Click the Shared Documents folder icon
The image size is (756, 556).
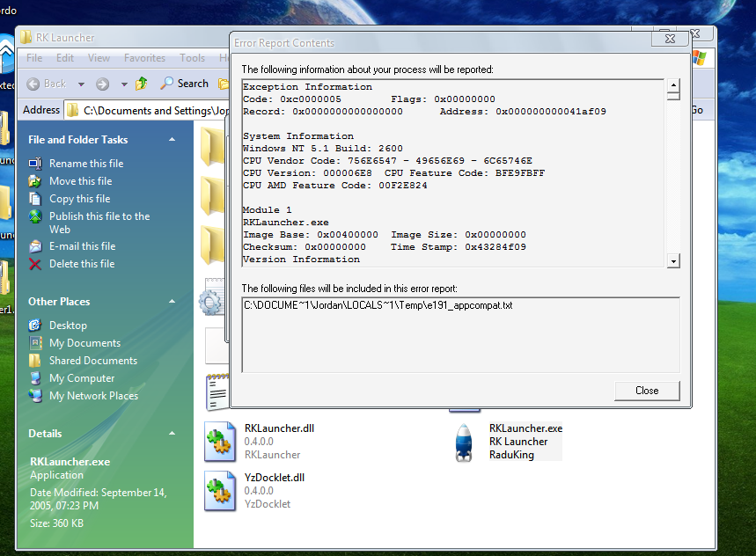(x=35, y=361)
